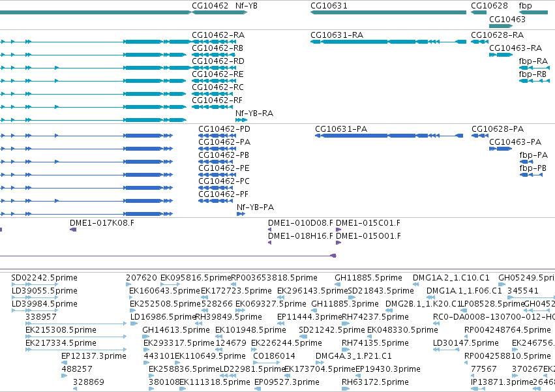Click the GH14613.5prime EST label

[x=176, y=331]
